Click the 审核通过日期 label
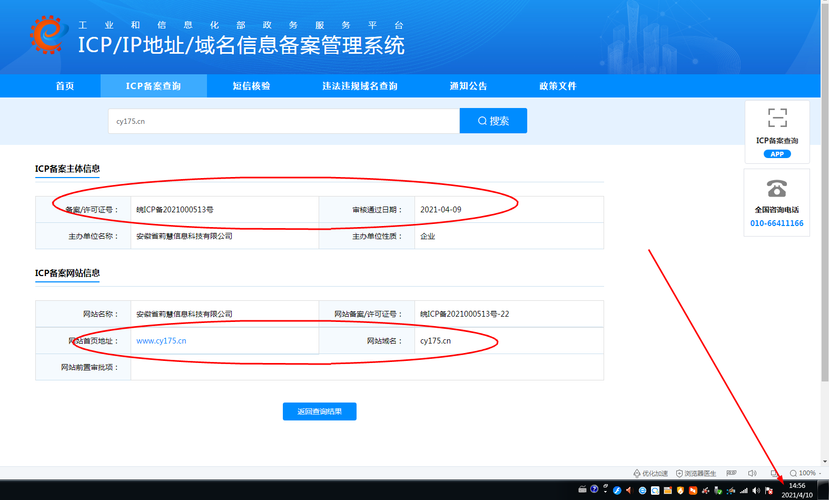829x500 pixels. point(377,210)
